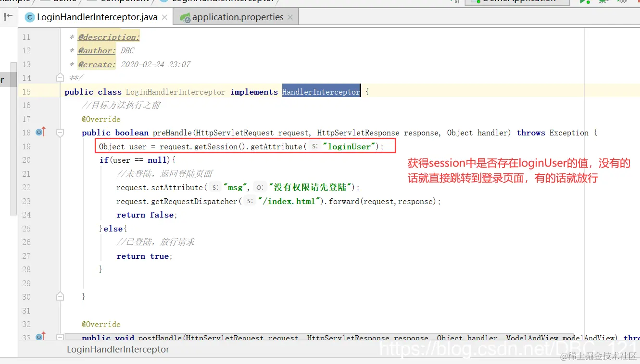Click the "/index.html" string literal
Image resolution: width=640 pixels, height=364 pixels.
click(289, 201)
